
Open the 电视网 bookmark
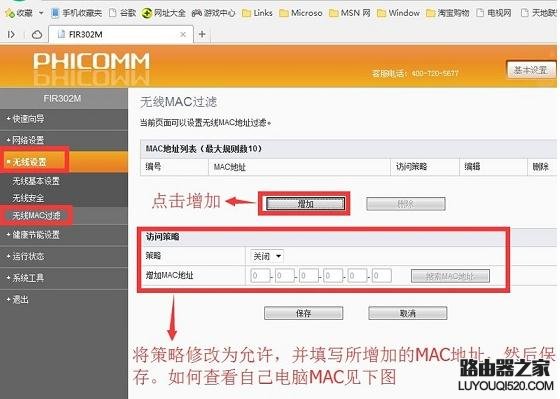tap(494, 13)
